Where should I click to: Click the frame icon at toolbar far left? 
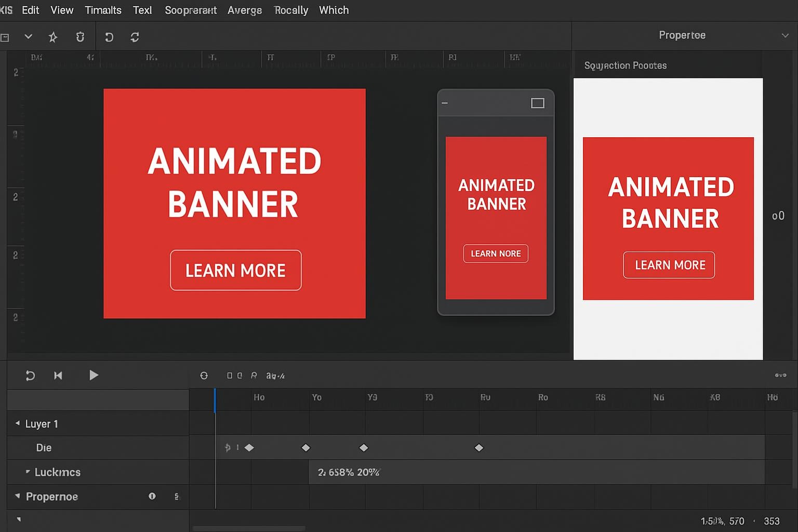click(x=5, y=37)
